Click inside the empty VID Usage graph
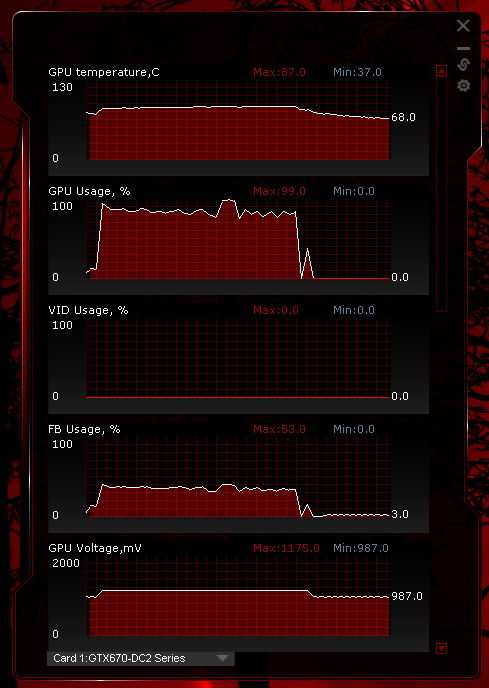This screenshot has height=688, width=489. 237,358
